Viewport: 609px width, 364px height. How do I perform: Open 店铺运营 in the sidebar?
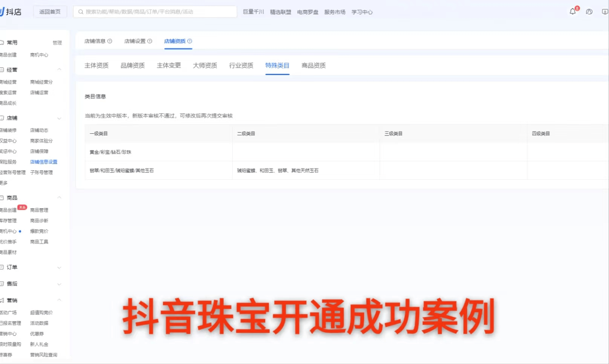tap(39, 92)
